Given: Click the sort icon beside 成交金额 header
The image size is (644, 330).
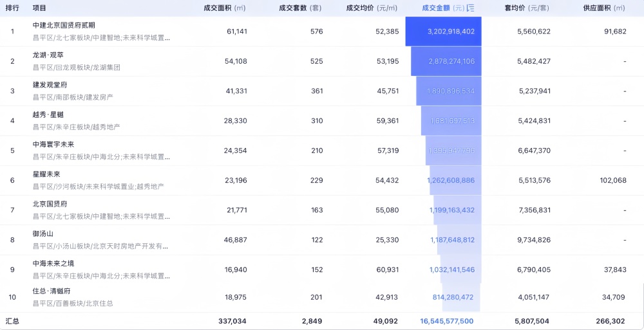Looking at the screenshot, I should pos(470,8).
